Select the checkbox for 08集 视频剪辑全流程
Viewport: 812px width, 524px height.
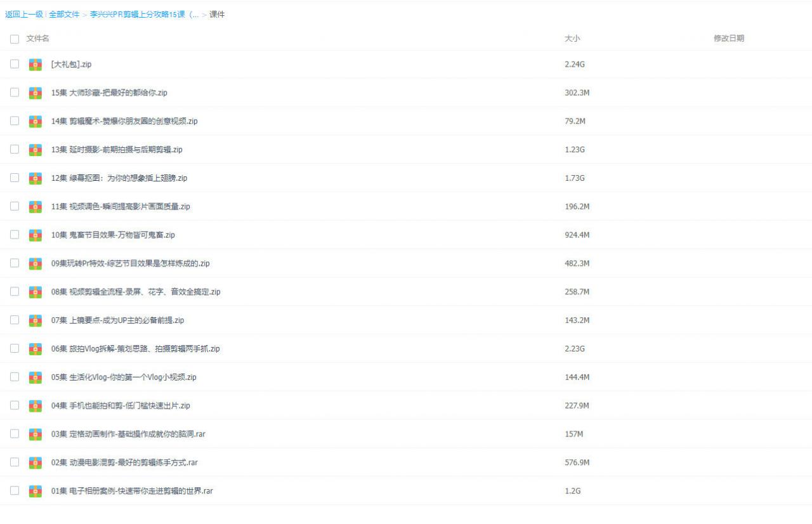[15, 292]
